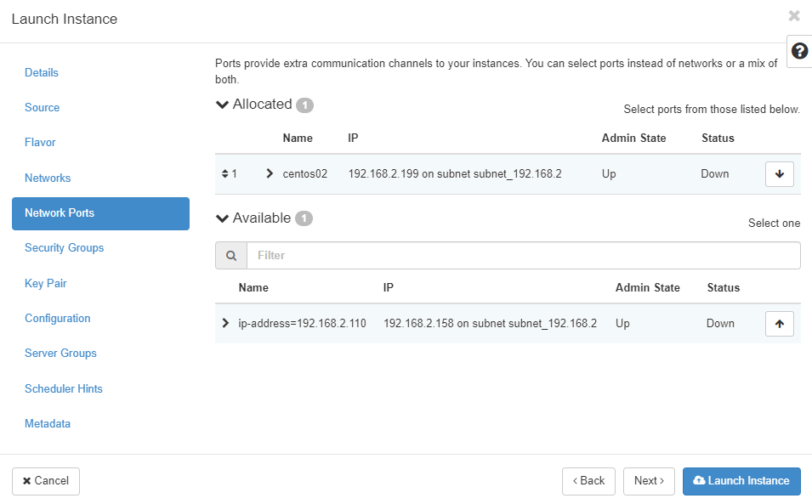
Task: Open the Metadata step
Action: coord(48,424)
